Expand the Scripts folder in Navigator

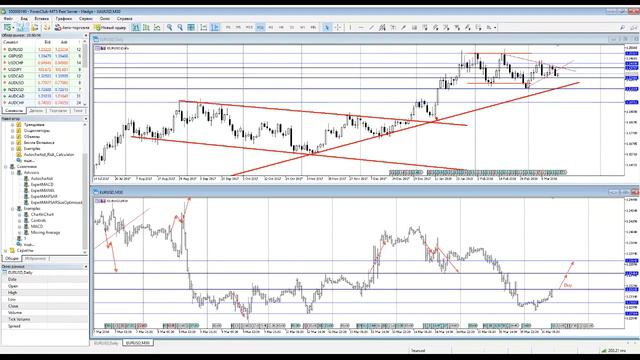(x=6, y=250)
